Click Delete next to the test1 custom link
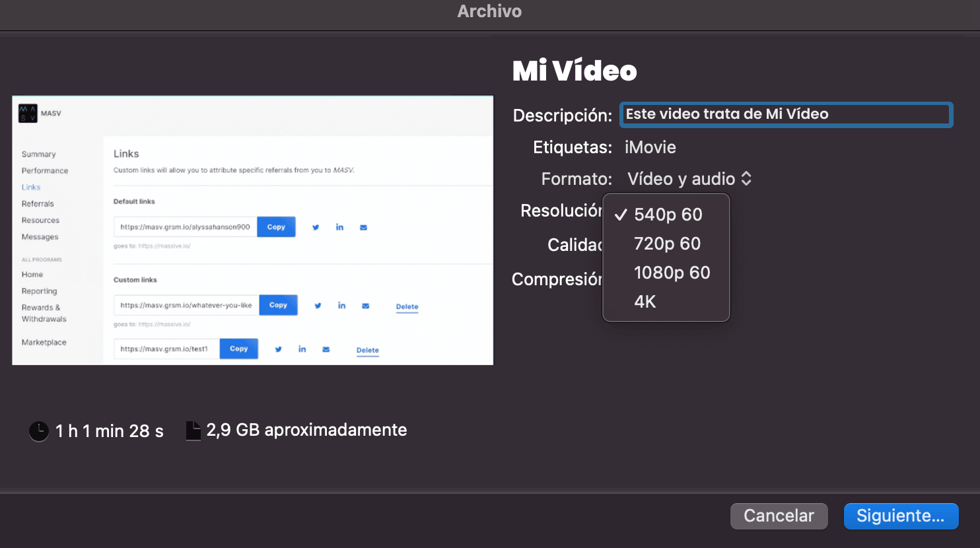Image resolution: width=980 pixels, height=548 pixels. tap(367, 349)
